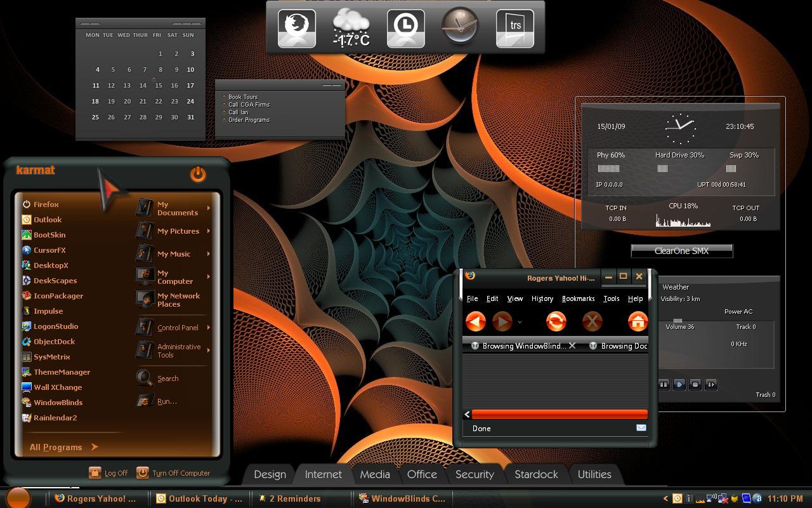The height and width of the screenshot is (508, 812).
Task: Open CursorFX program entry
Action: 44,250
